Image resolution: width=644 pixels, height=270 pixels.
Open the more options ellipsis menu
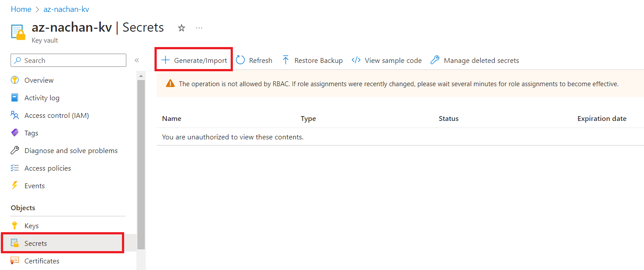(x=199, y=28)
